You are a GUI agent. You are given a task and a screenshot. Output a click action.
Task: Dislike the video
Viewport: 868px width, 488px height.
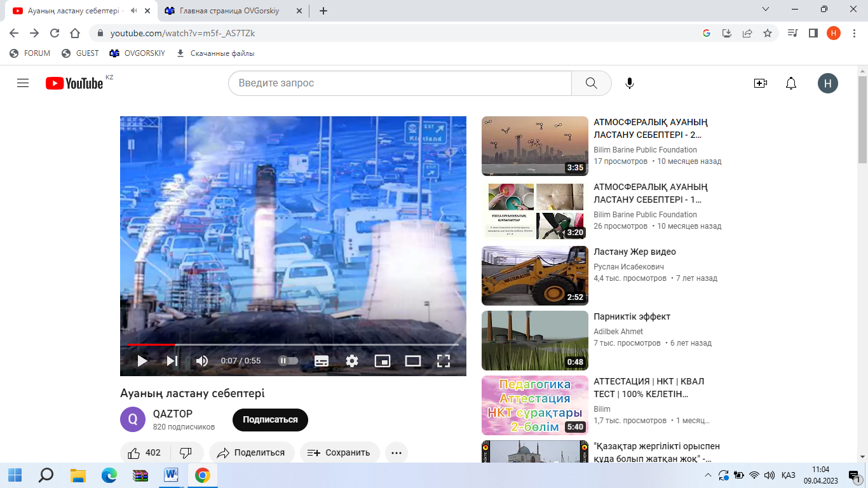point(186,453)
